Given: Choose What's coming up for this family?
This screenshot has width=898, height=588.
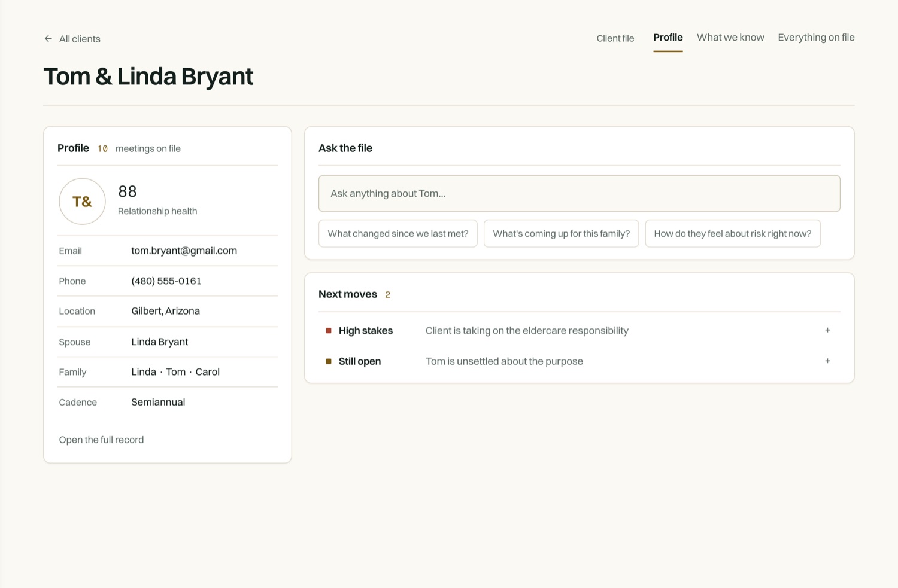Looking at the screenshot, I should point(561,233).
